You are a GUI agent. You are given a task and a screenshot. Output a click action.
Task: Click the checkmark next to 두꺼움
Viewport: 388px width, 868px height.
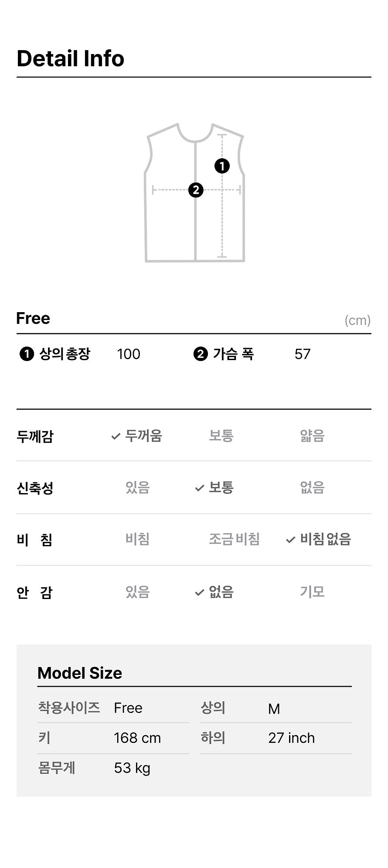click(x=116, y=436)
